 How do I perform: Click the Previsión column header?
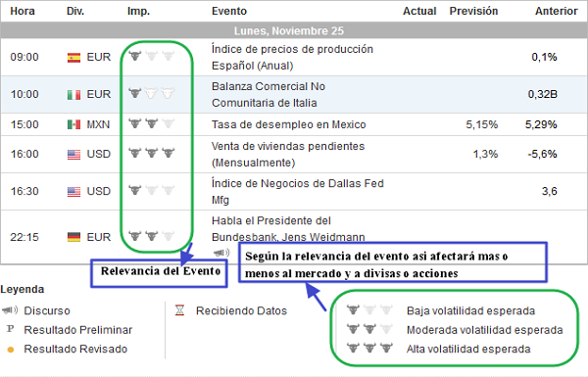(x=473, y=11)
